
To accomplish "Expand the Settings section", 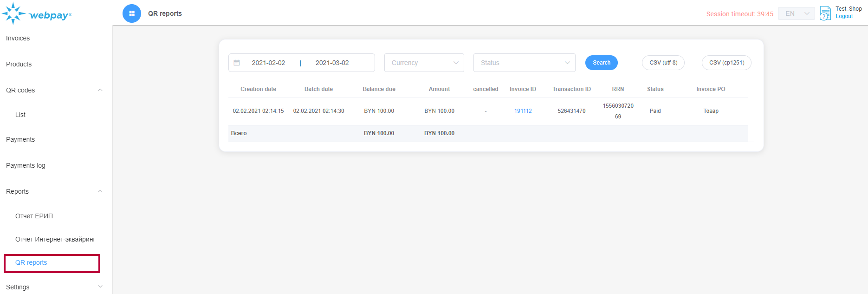I will (100, 287).
